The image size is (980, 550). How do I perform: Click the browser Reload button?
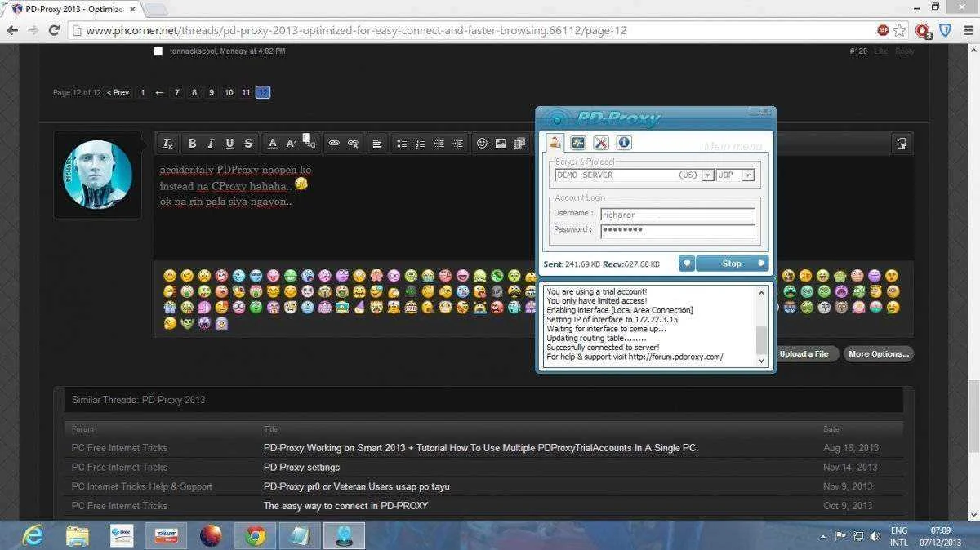tap(54, 31)
